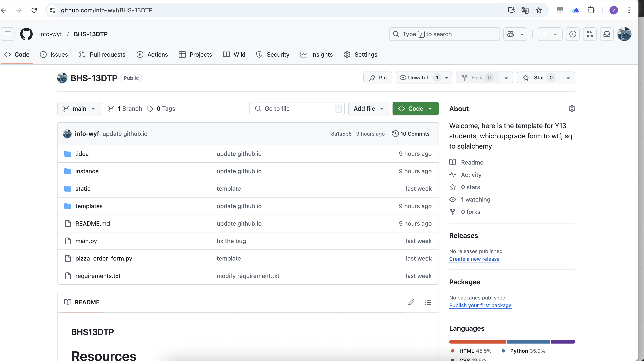Click the browser back arrow
Image resolution: width=644 pixels, height=361 pixels.
4,10
